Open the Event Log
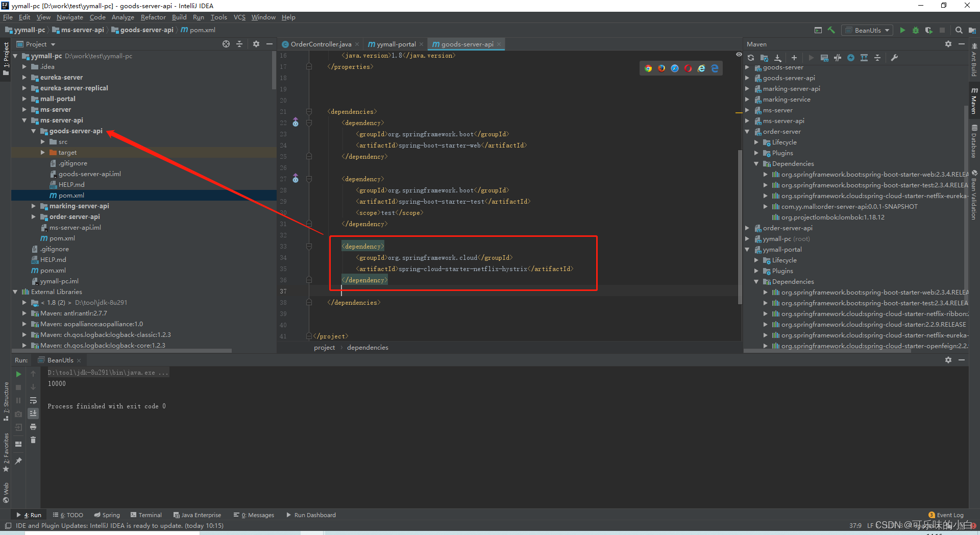Image resolution: width=980 pixels, height=535 pixels. [946, 515]
